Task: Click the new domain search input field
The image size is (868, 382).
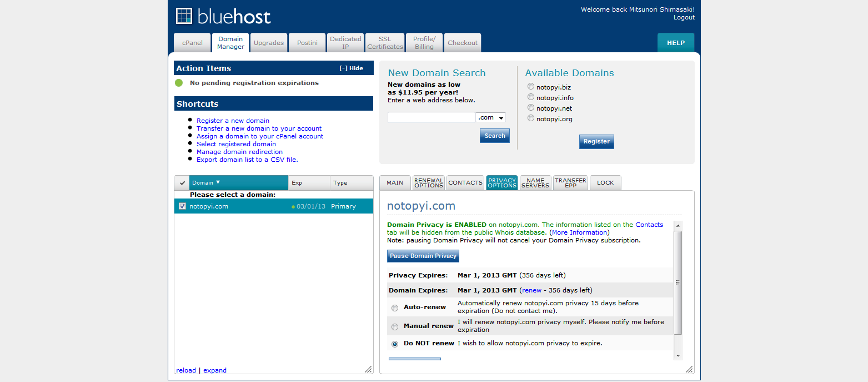Action: click(432, 117)
